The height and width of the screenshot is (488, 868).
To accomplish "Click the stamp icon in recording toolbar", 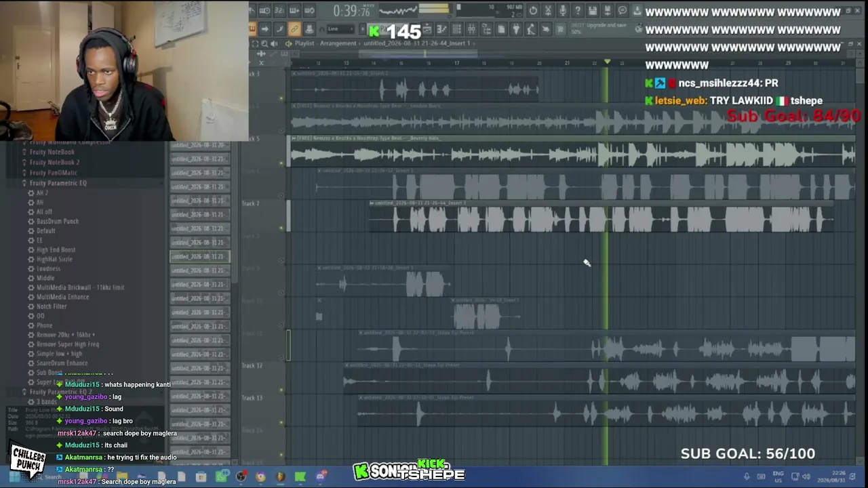I will pyautogui.click(x=309, y=29).
